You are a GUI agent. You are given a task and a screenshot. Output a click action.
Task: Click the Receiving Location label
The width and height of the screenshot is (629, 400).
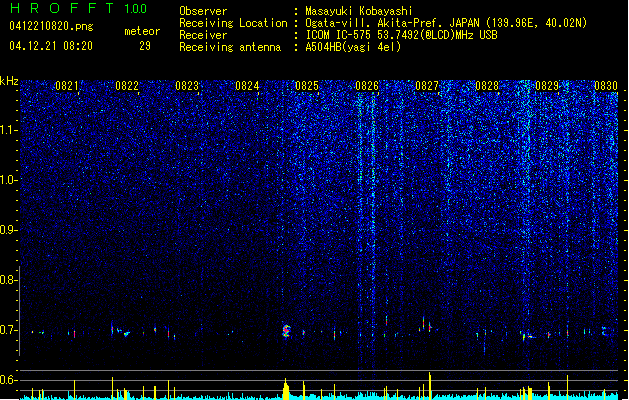(x=233, y=23)
